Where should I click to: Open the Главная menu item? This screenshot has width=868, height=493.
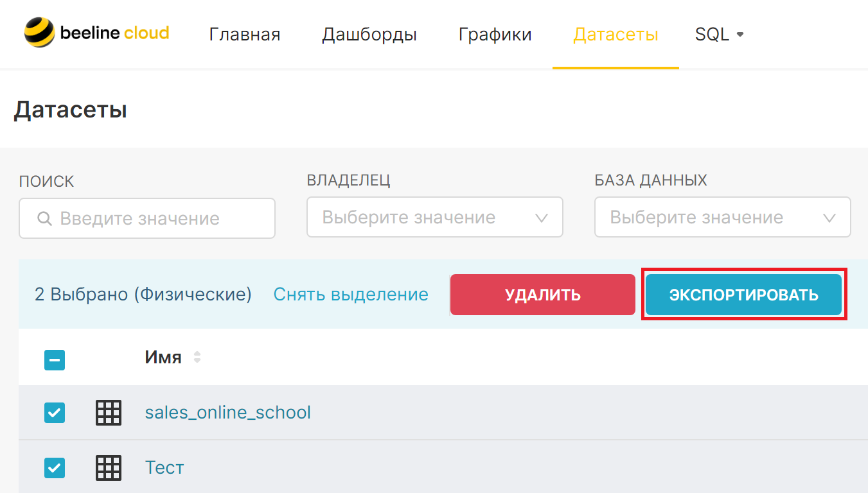(x=245, y=34)
